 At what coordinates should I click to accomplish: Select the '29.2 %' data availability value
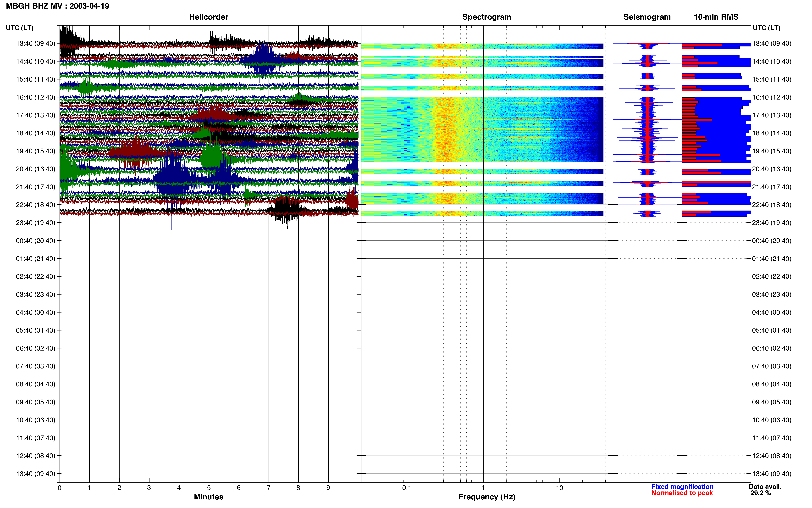pos(761,493)
